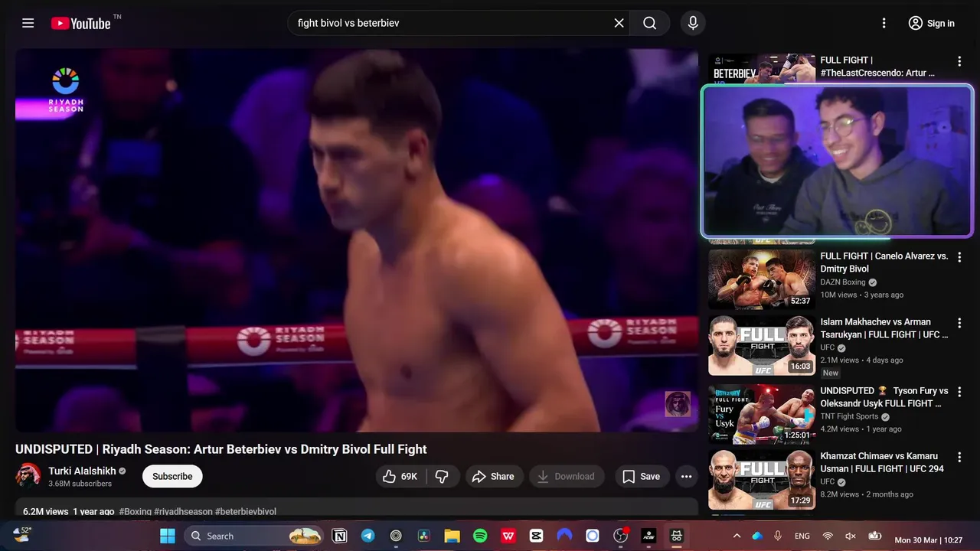This screenshot has width=980, height=551.
Task: Click the main video player
Action: point(357,240)
